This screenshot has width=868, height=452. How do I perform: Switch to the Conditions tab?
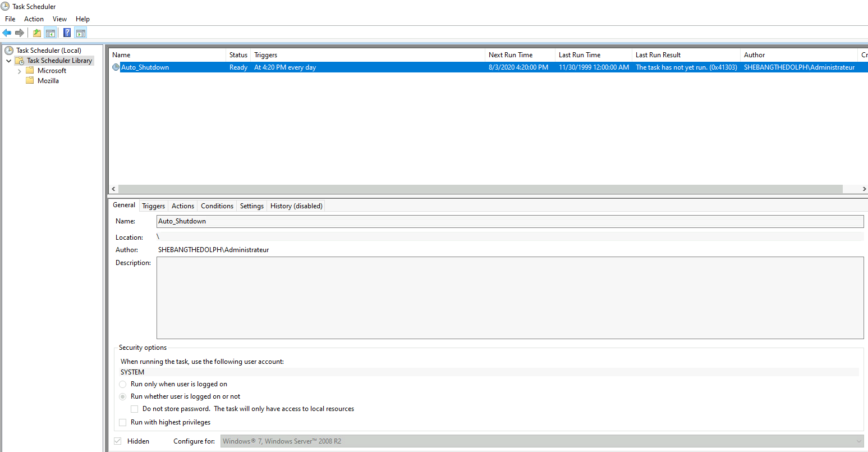[217, 206]
